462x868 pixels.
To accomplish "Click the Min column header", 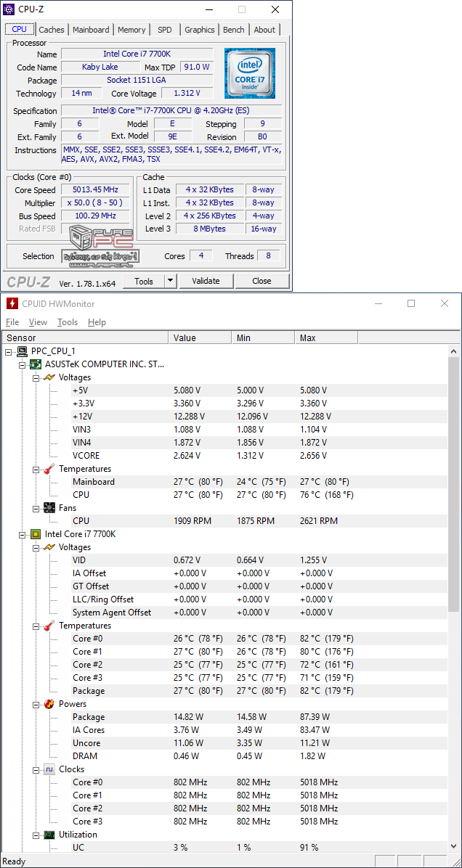I will point(263,337).
